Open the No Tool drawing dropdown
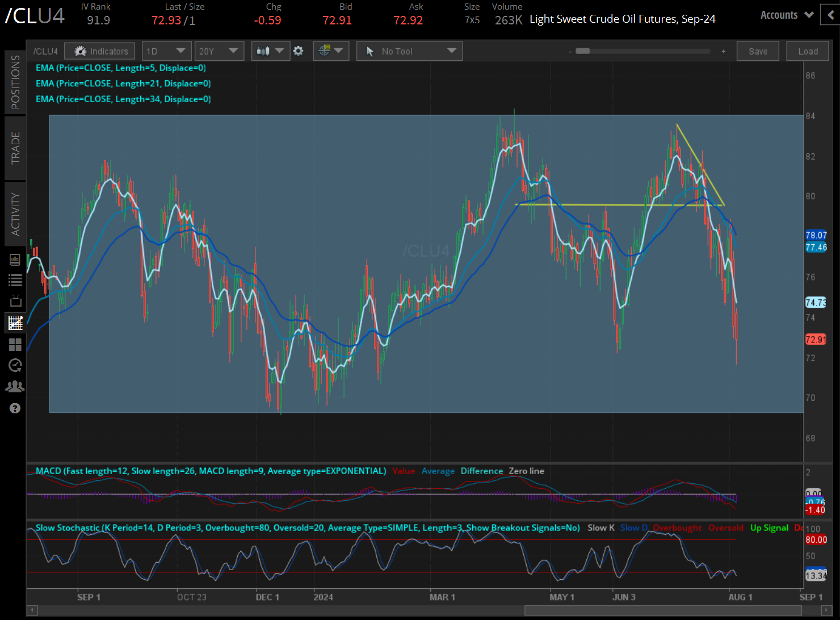This screenshot has width=840, height=620. 409,51
